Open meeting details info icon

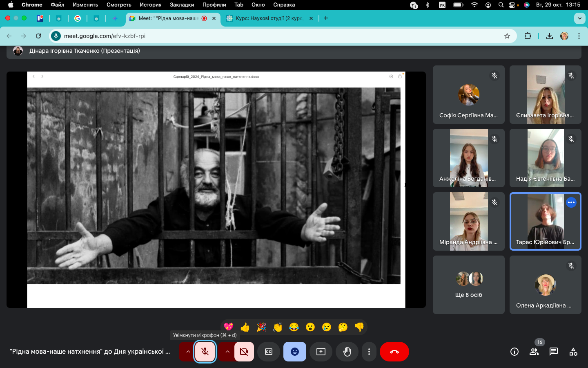[x=514, y=352]
